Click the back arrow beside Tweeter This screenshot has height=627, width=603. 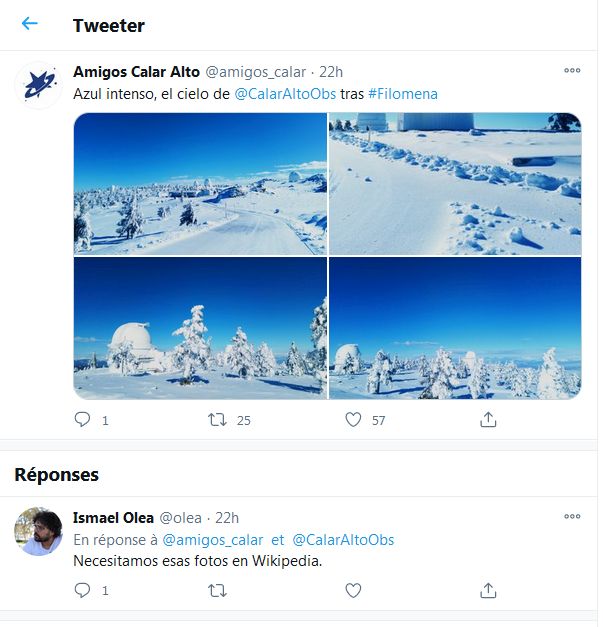coord(30,24)
